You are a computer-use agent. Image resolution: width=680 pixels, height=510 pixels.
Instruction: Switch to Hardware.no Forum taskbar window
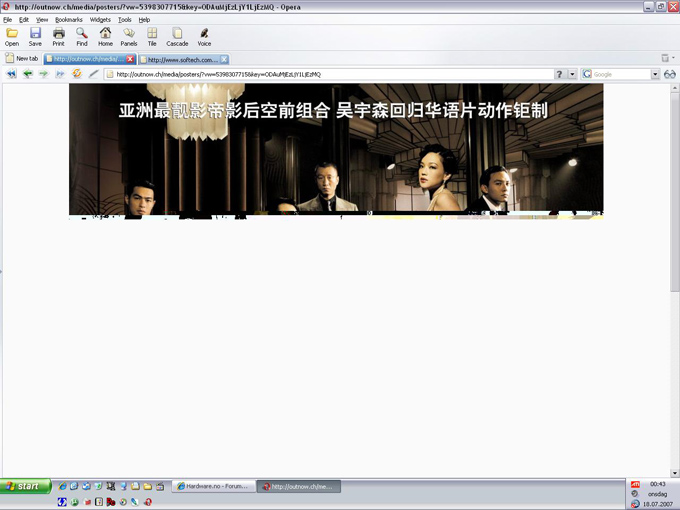[213, 486]
